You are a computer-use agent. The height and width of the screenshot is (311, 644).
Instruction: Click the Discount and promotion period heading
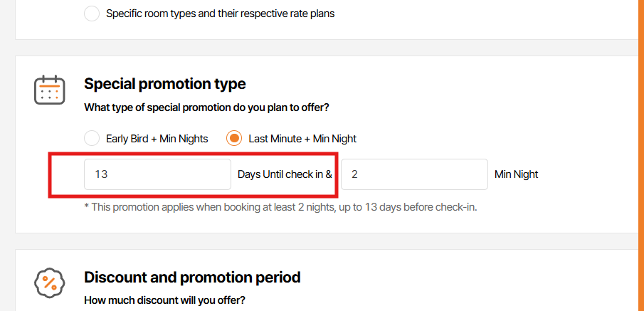coord(192,277)
